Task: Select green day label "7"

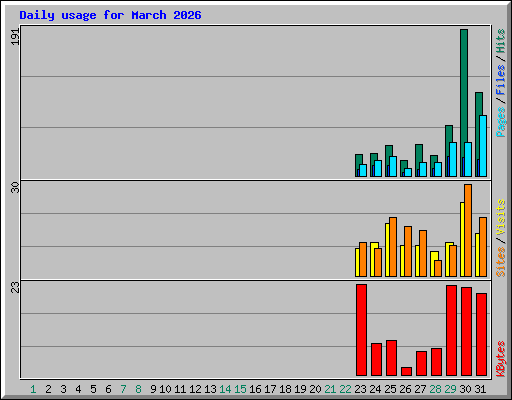Action: pos(123,389)
